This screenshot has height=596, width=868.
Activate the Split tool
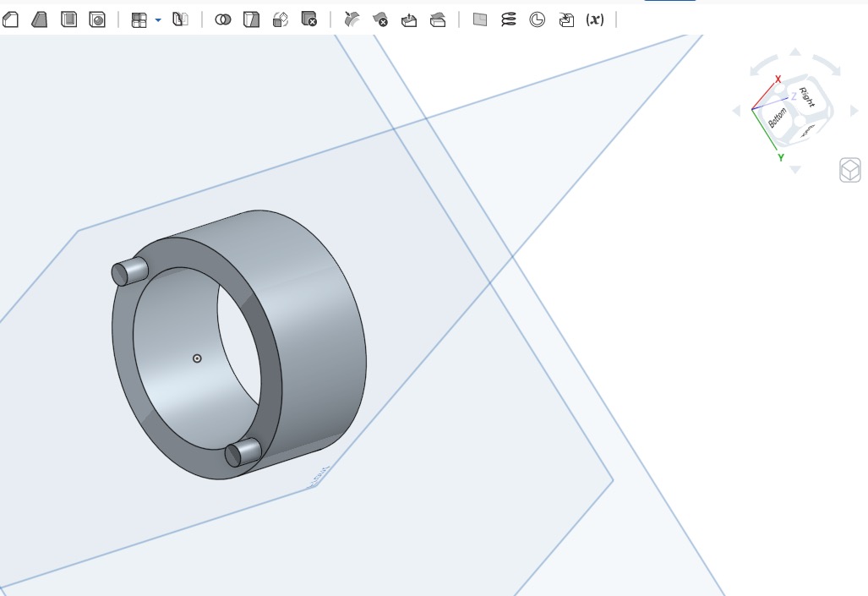pos(251,19)
